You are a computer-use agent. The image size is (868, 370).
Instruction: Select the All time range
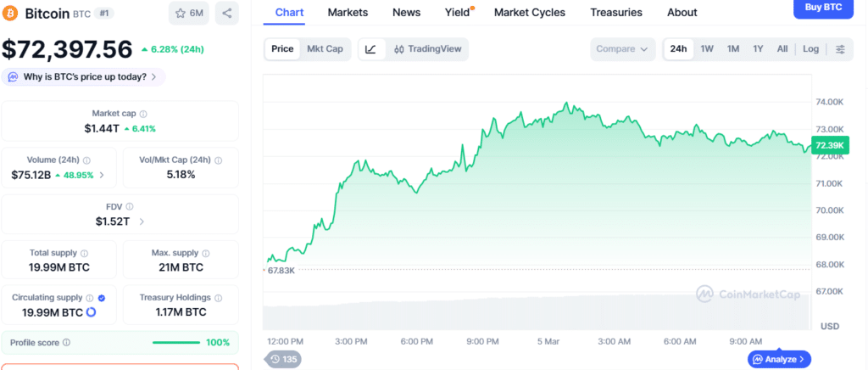point(782,48)
